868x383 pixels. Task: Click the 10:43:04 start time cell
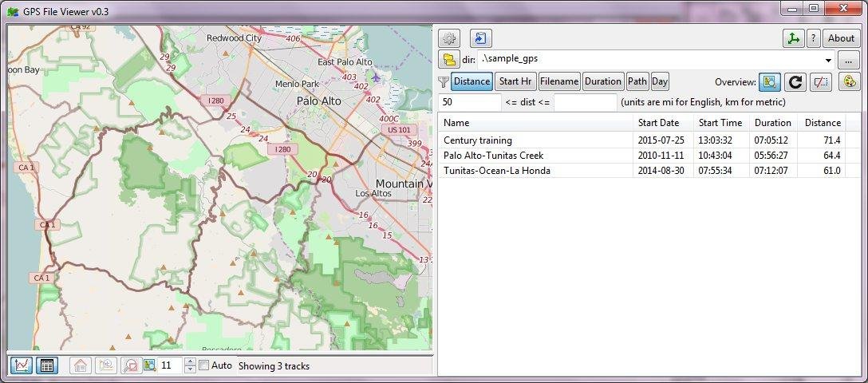click(x=720, y=156)
